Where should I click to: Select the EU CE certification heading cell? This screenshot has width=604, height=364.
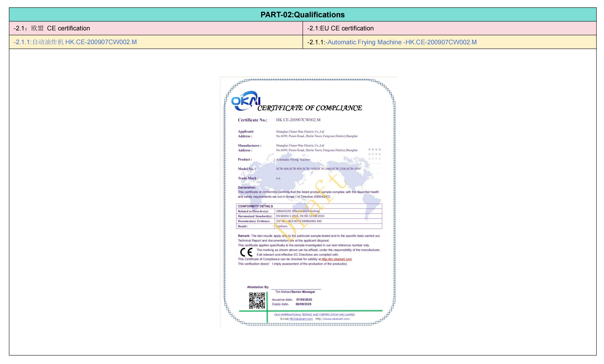[x=340, y=28]
